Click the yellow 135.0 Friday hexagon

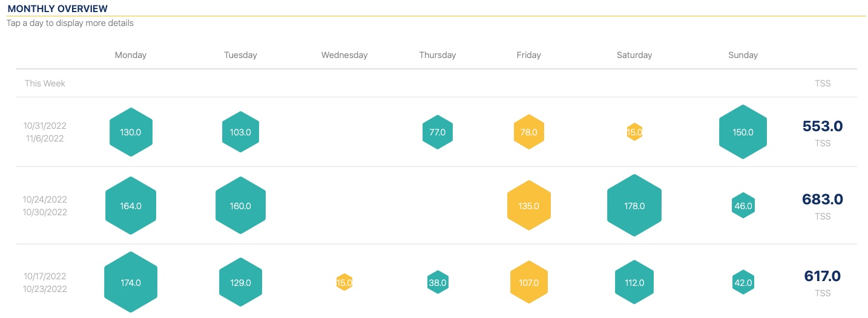(x=529, y=206)
